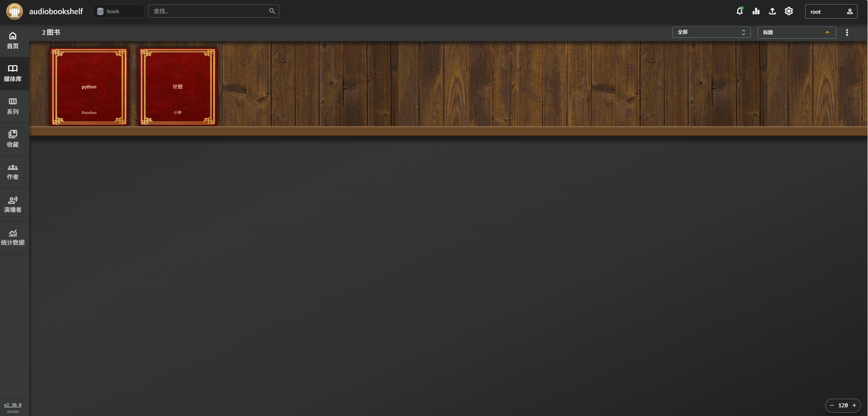Click the audiobookshelf logo icon
The width and height of the screenshot is (868, 416).
[15, 11]
